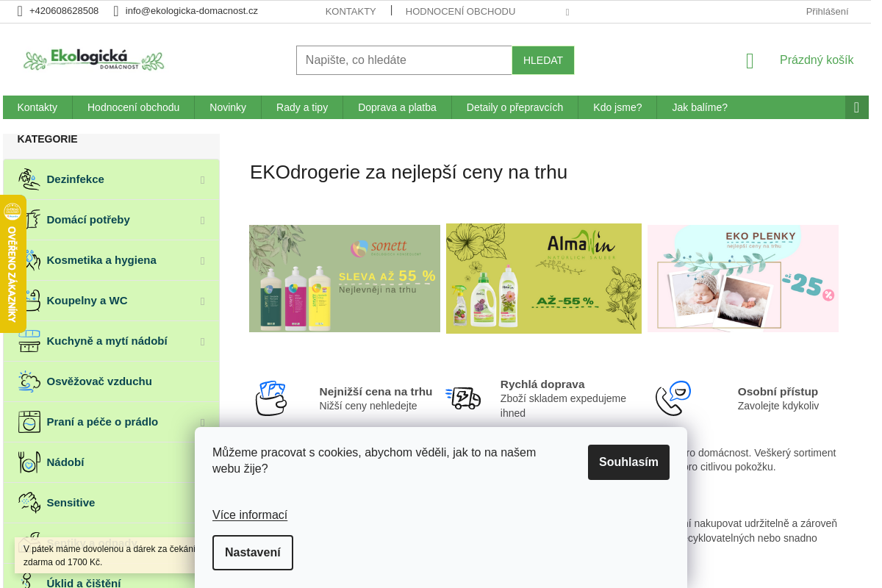
Task: Click the Nádobí fork and plate icon
Action: pyautogui.click(x=29, y=462)
